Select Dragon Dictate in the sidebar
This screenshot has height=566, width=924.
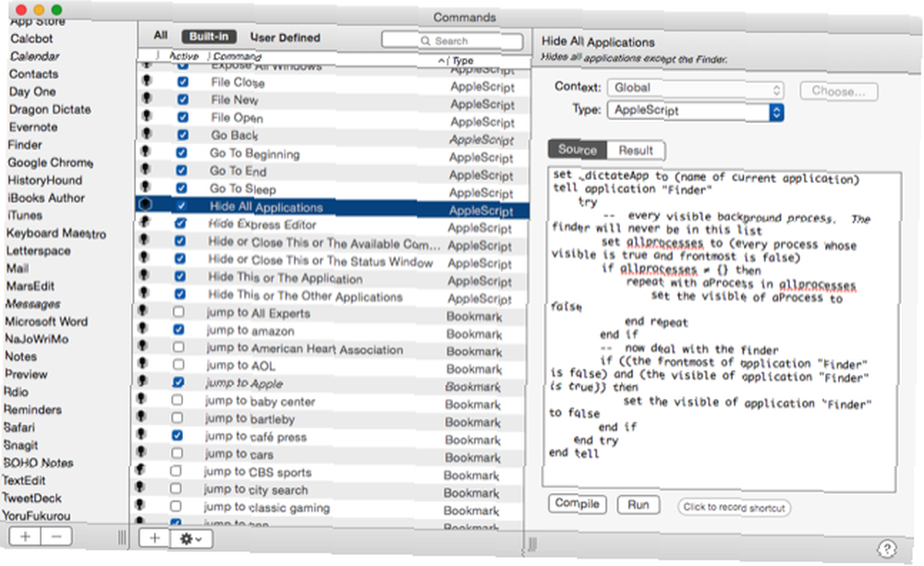tap(50, 109)
